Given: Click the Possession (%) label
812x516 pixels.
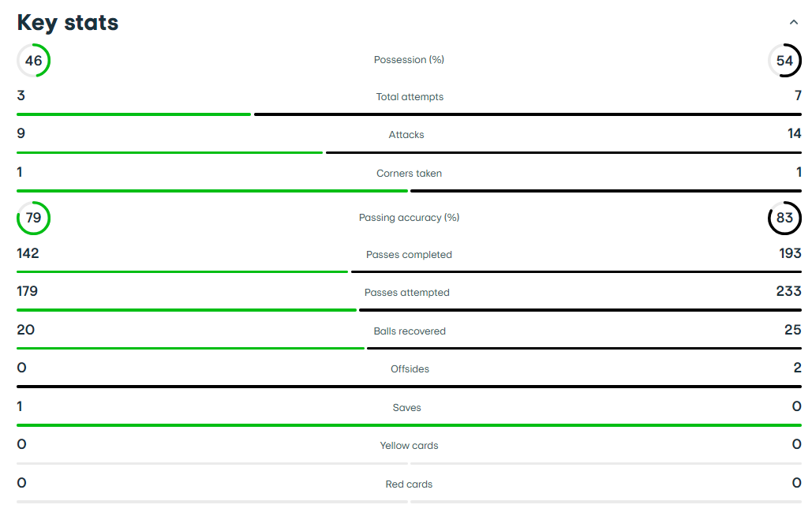Looking at the screenshot, I should 409,60.
